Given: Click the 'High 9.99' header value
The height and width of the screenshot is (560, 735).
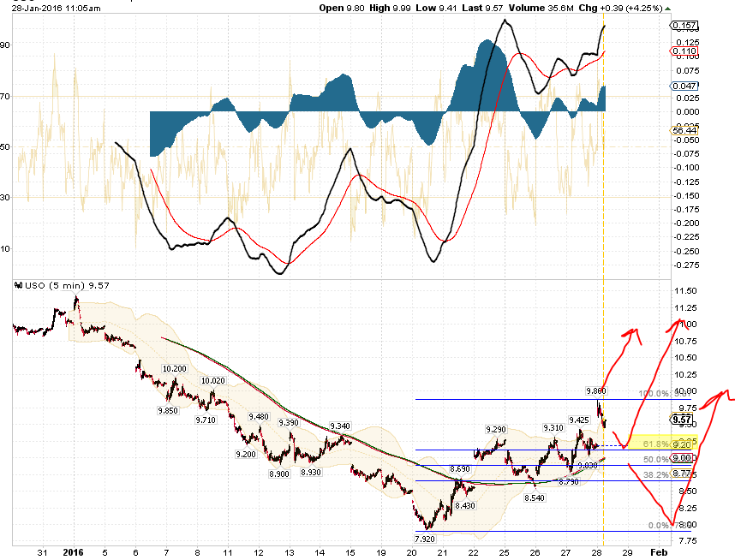Looking at the screenshot, I should [391, 8].
